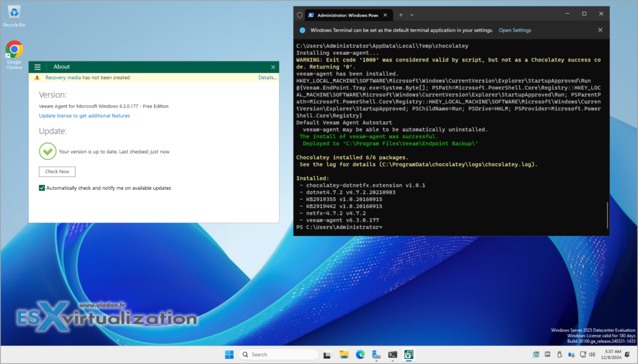
Task: Uncheck automatic update notification in Veeam
Action: pos(42,187)
